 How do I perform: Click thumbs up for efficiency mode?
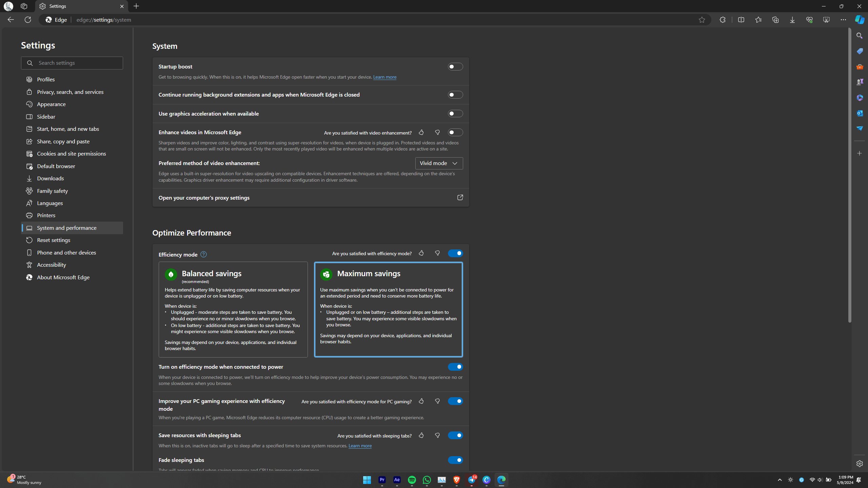pyautogui.click(x=421, y=253)
